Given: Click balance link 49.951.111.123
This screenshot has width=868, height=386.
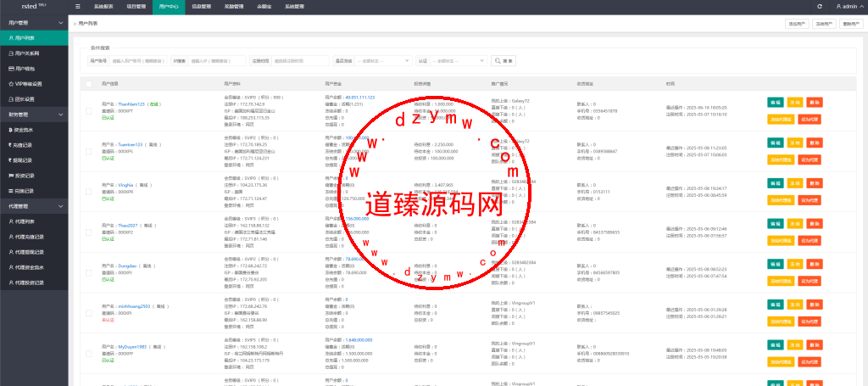Looking at the screenshot, I should click(x=359, y=98).
